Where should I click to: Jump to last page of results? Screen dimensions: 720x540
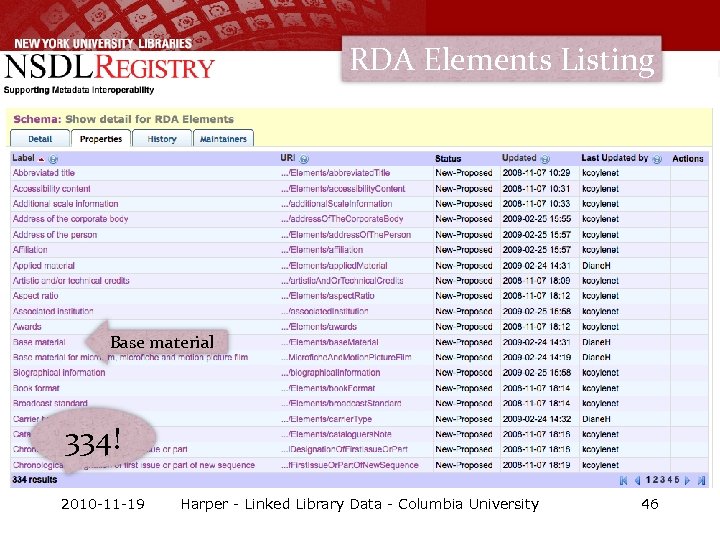701,480
